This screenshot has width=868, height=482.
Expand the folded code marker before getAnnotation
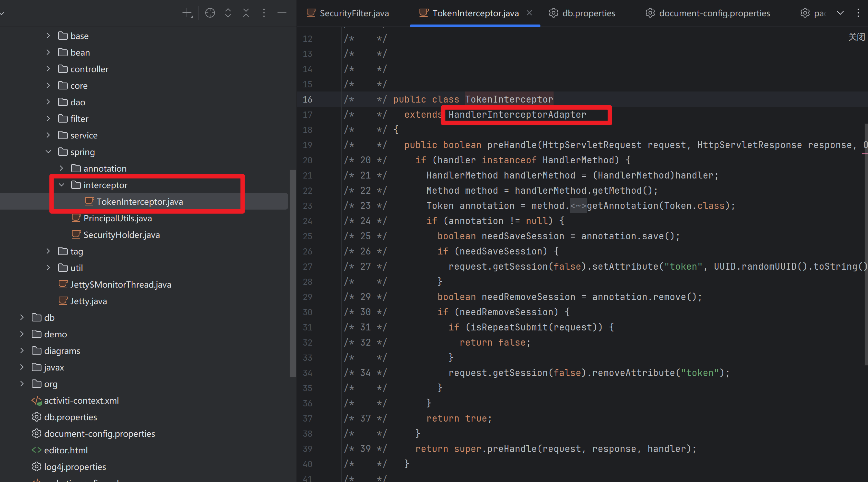point(578,206)
